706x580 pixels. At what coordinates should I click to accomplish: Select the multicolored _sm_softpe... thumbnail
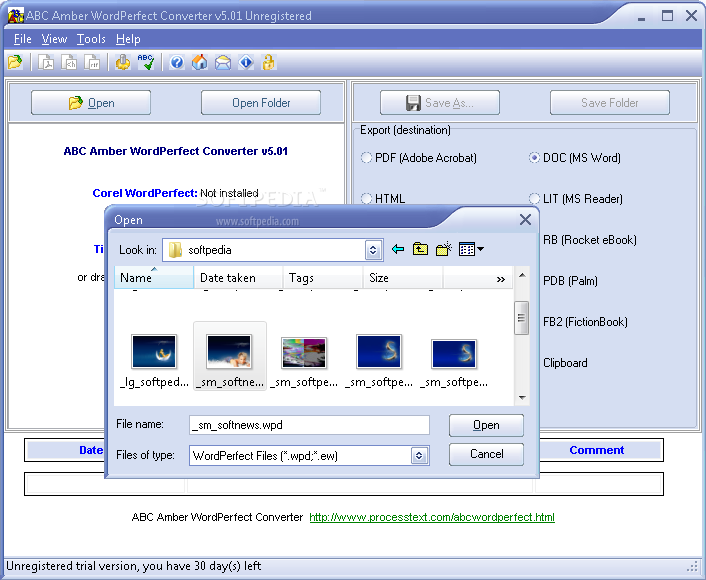(304, 353)
